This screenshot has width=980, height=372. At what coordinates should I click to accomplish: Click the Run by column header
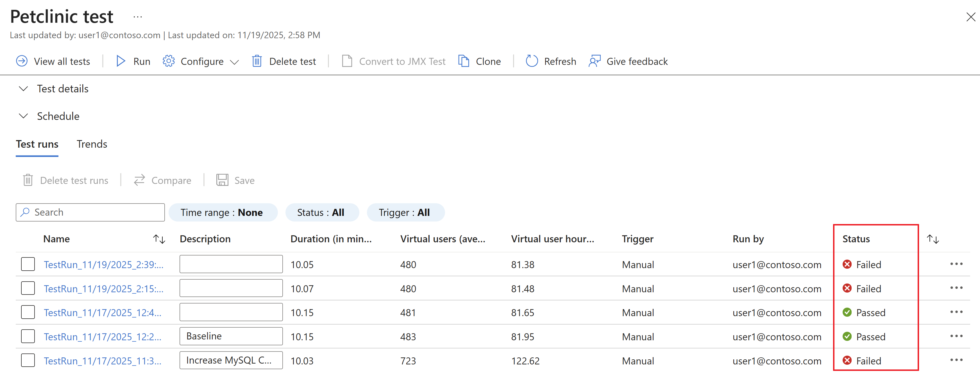pyautogui.click(x=748, y=239)
